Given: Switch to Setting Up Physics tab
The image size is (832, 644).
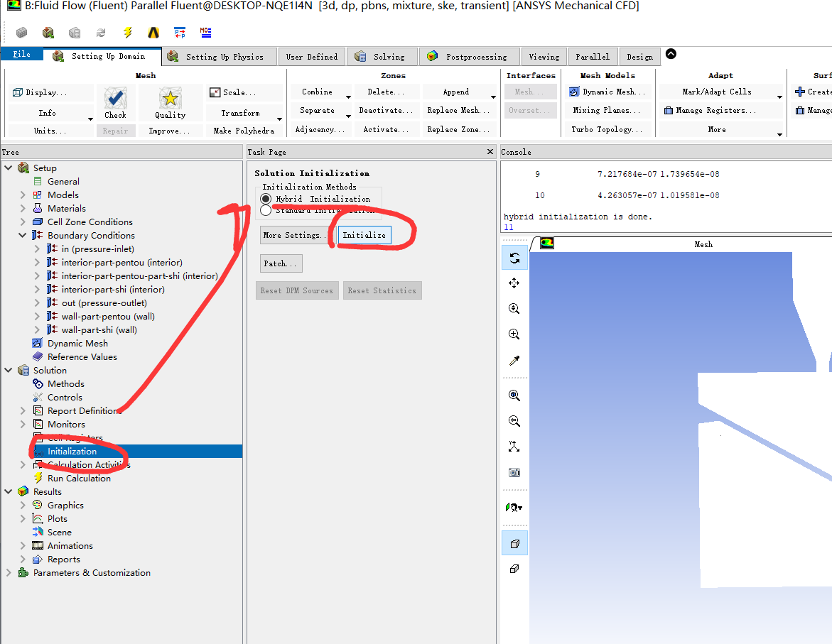Looking at the screenshot, I should [220, 57].
